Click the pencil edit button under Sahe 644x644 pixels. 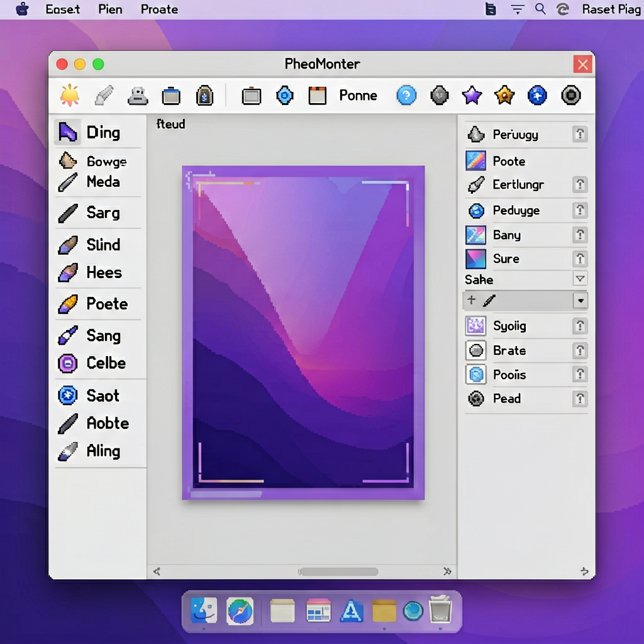[x=489, y=301]
